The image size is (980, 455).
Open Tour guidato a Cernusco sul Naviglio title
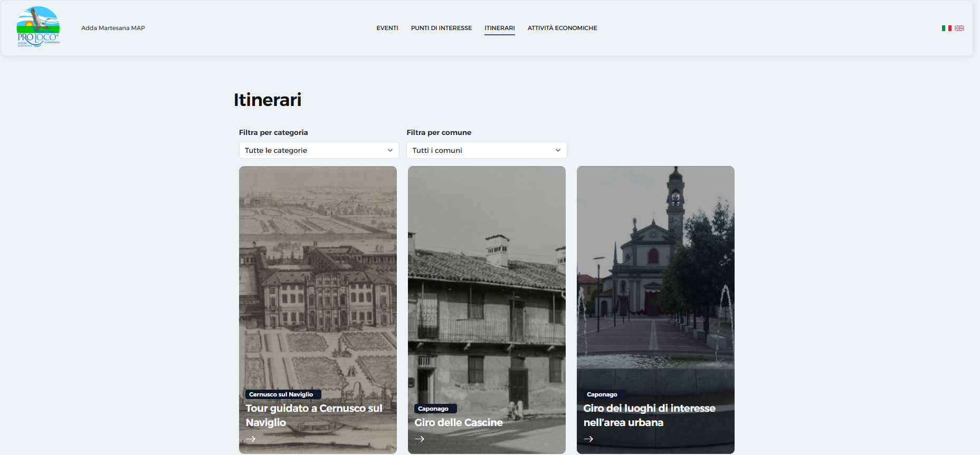pos(313,415)
